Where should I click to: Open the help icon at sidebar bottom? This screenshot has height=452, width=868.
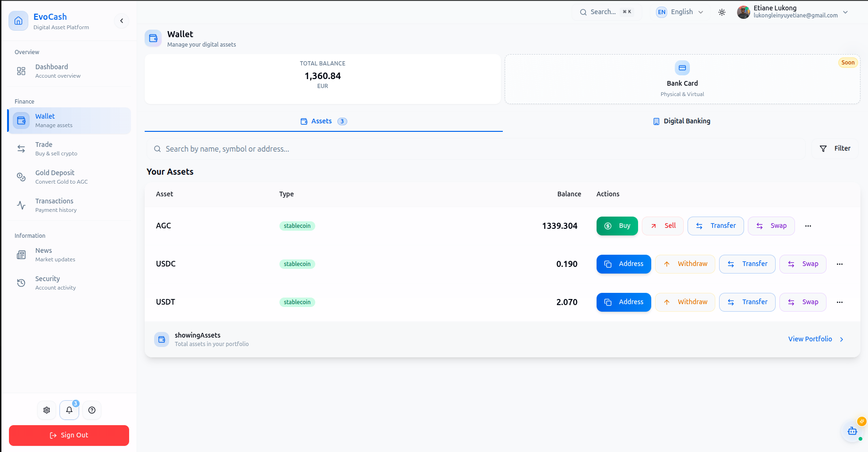point(92,410)
